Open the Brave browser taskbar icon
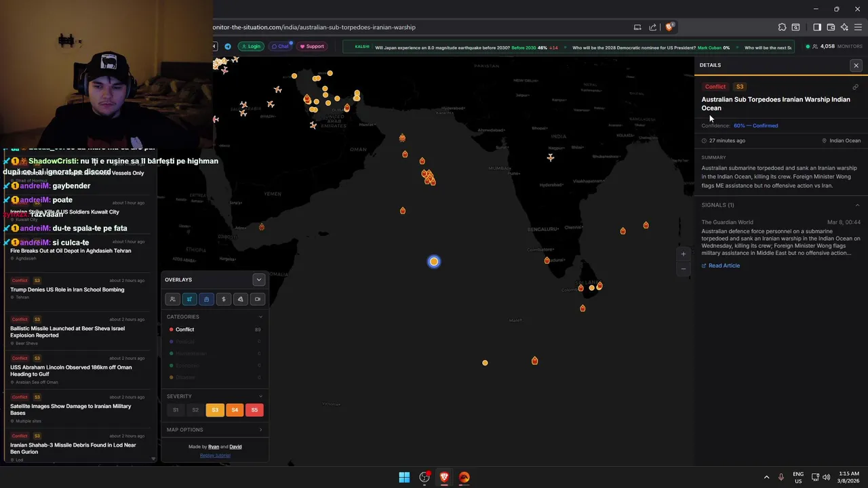 coord(444,477)
